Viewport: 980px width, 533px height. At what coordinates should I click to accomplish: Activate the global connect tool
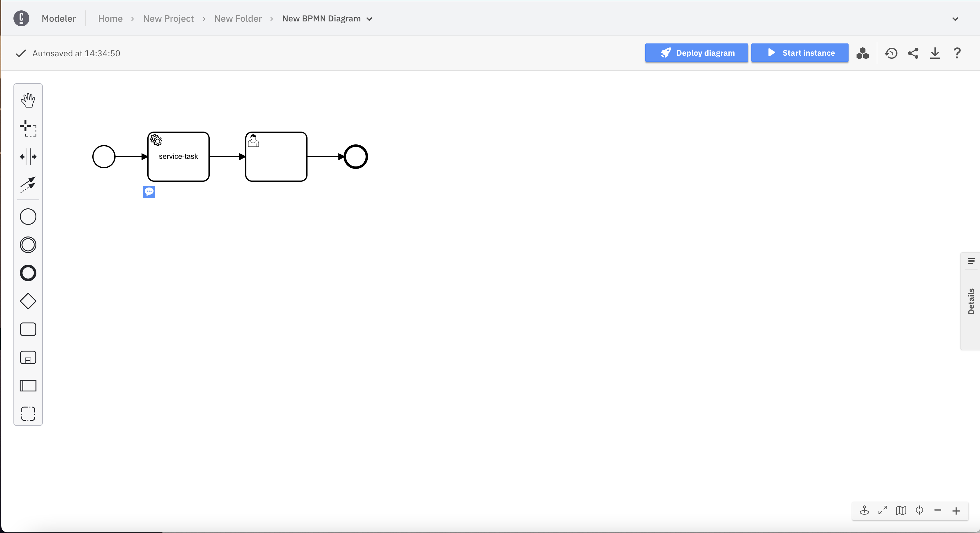pyautogui.click(x=28, y=185)
